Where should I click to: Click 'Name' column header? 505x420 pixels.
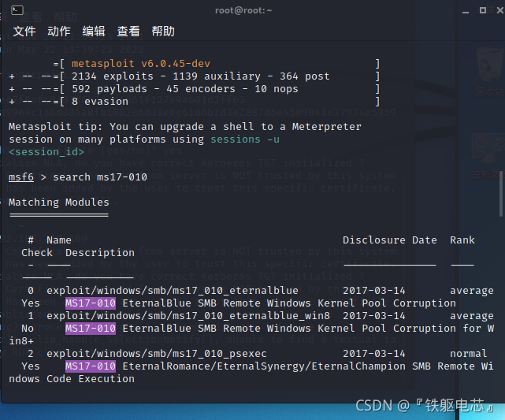click(59, 240)
